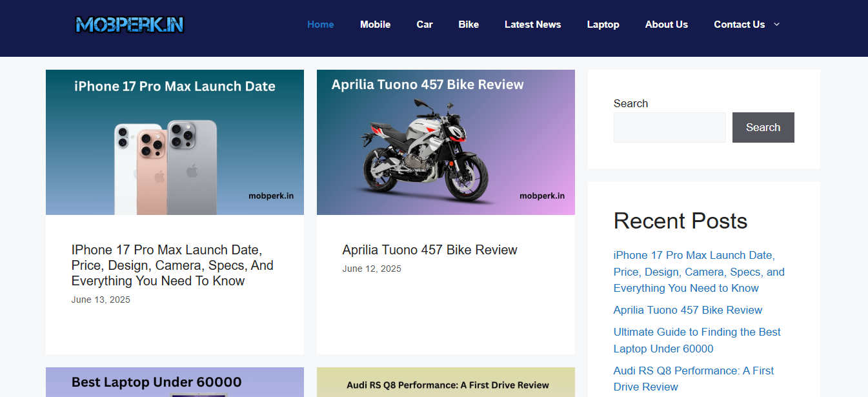Open recent post Ultimate Guide Best Laptop Under 60000

coord(697,340)
